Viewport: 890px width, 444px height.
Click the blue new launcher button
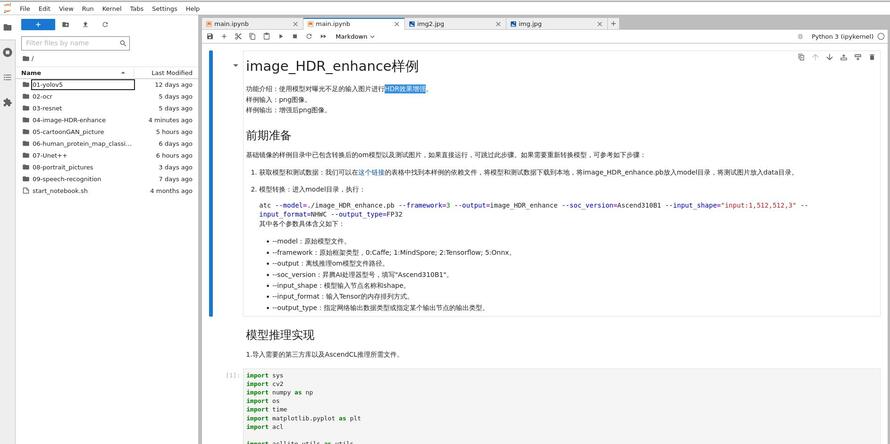[38, 25]
